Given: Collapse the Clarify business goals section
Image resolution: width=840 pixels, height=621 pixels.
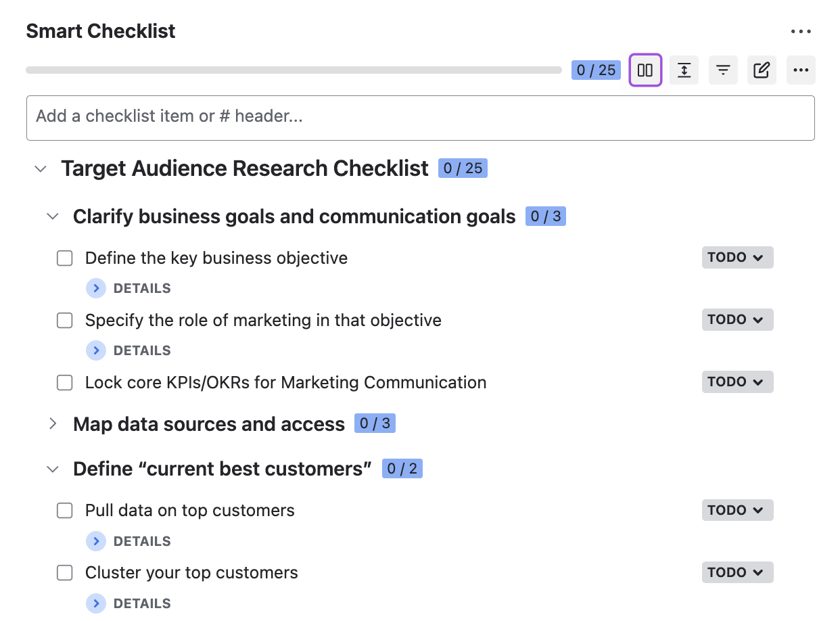Looking at the screenshot, I should click(52, 216).
